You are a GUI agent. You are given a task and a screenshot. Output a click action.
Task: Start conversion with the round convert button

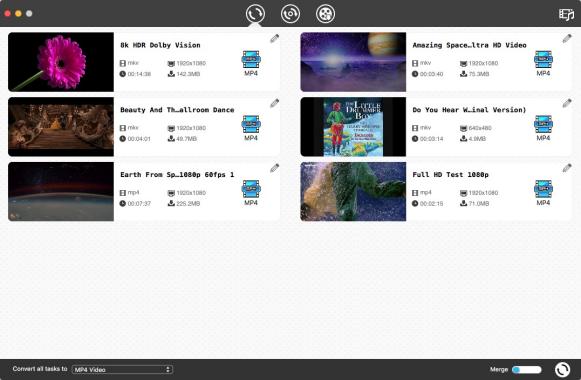(x=562, y=369)
